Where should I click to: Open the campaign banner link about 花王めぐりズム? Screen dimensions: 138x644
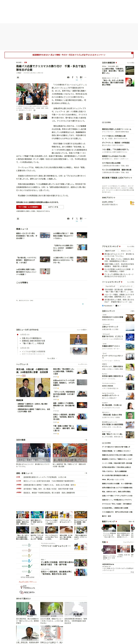[x=69, y=55]
